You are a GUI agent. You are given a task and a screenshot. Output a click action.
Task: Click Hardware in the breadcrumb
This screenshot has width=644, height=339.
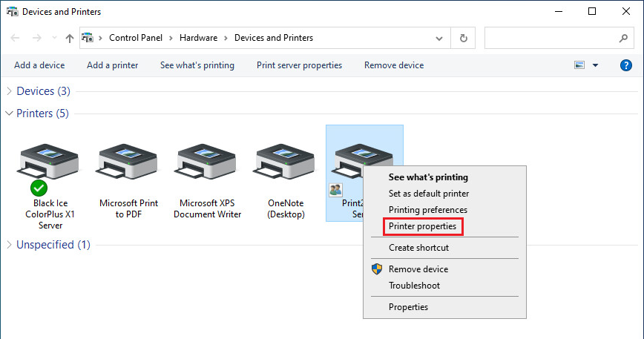(198, 38)
